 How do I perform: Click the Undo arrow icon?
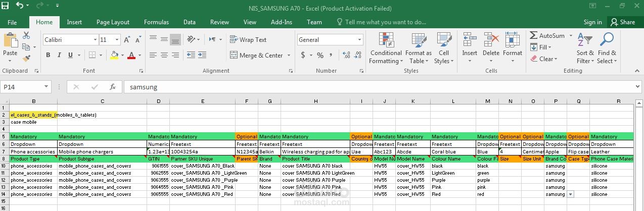(x=19, y=6)
